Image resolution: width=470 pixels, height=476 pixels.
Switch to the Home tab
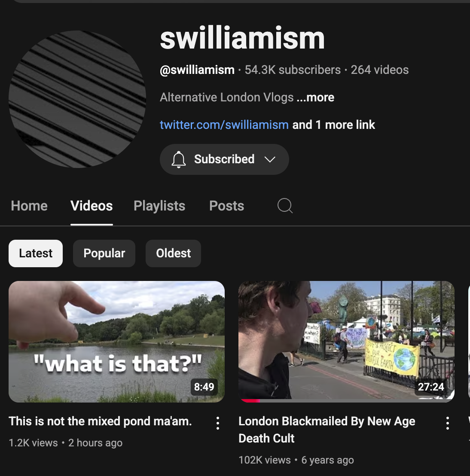tap(29, 206)
